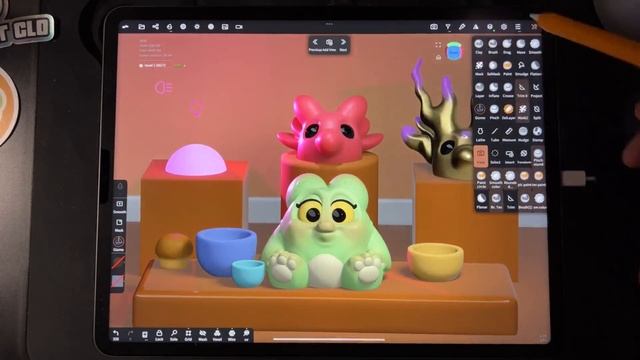640x360 pixels.
Task: Select the Brush tool in tool panel
Action: click(x=493, y=46)
